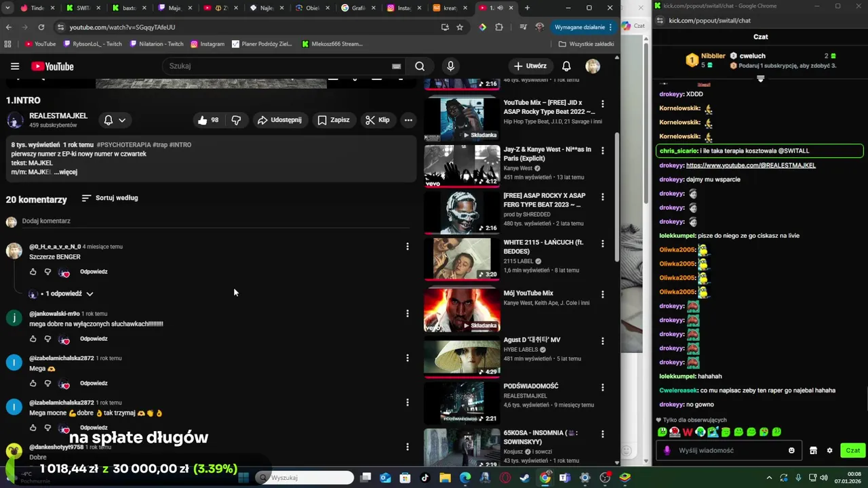Open the Steam taskbar icon
This screenshot has height=488, width=868.
(x=525, y=477)
